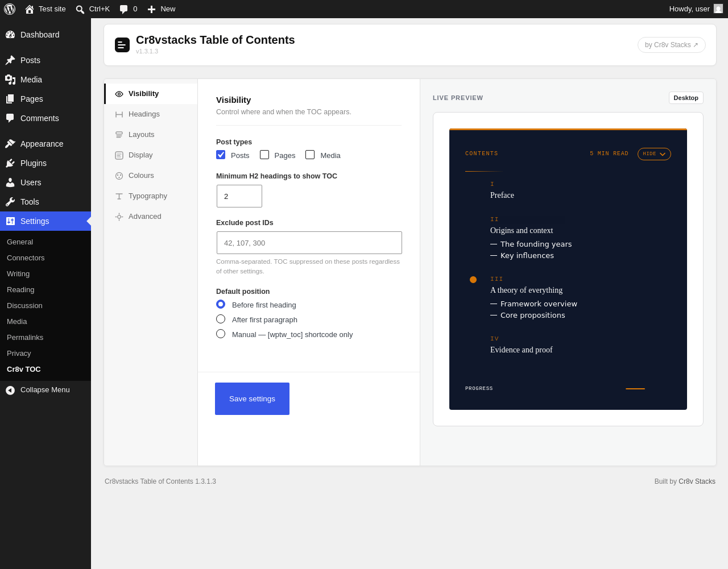Open the by Cr8v Stacks link
The height and width of the screenshot is (569, 728).
coord(671,45)
